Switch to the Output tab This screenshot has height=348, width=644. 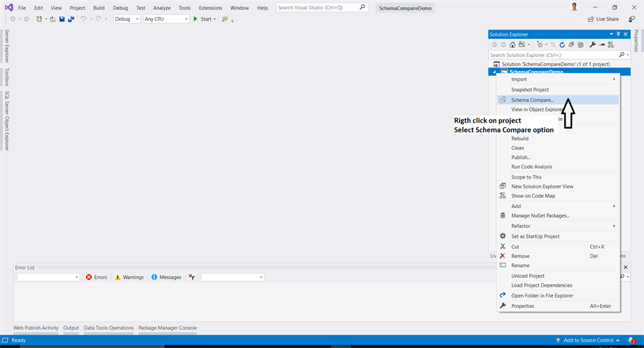tap(71, 328)
